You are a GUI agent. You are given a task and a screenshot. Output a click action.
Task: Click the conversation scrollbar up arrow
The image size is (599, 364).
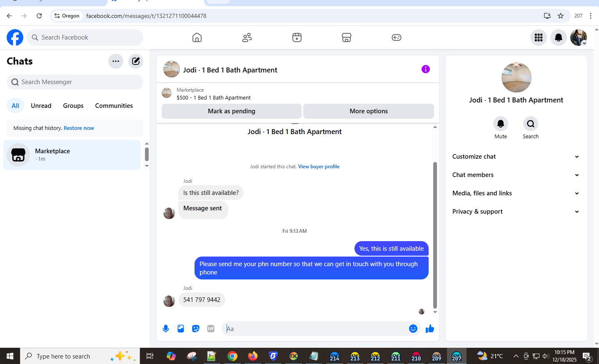pyautogui.click(x=435, y=127)
